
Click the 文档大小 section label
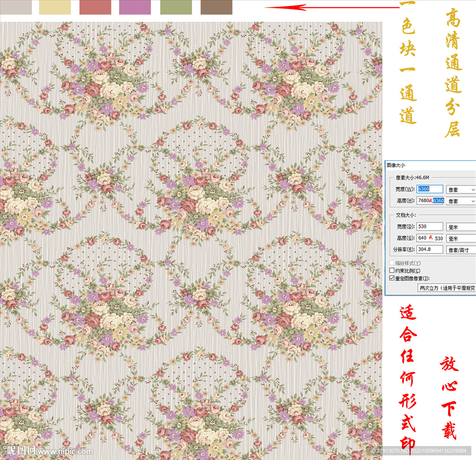[406, 215]
